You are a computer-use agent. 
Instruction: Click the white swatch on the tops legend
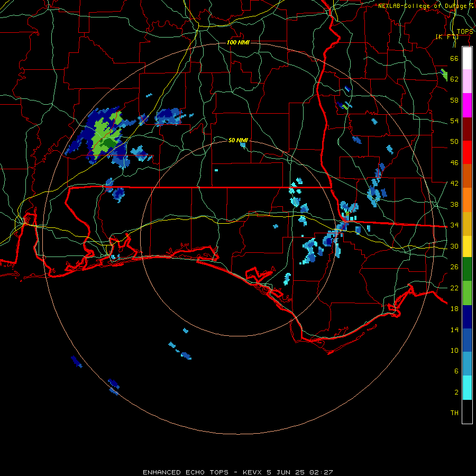pyautogui.click(x=467, y=58)
